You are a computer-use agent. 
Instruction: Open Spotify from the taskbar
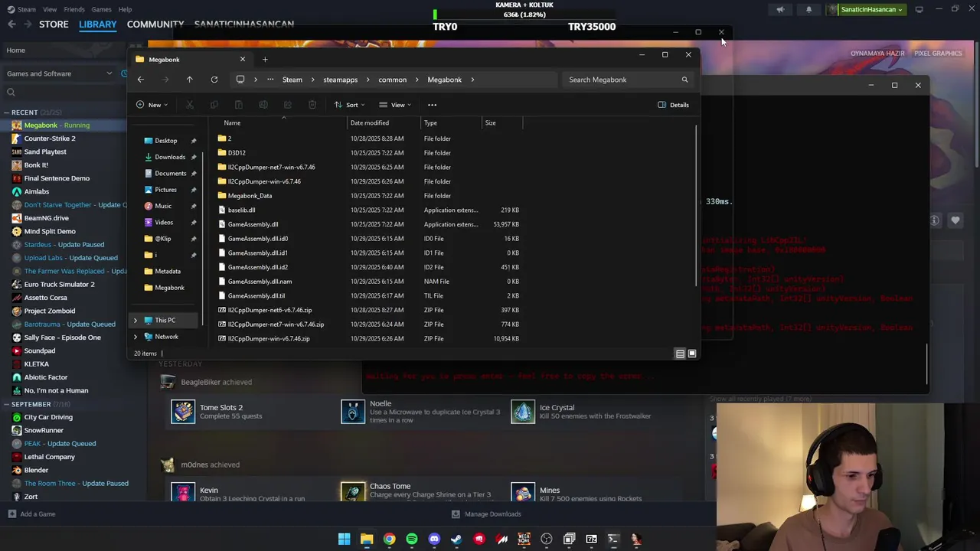click(x=412, y=539)
